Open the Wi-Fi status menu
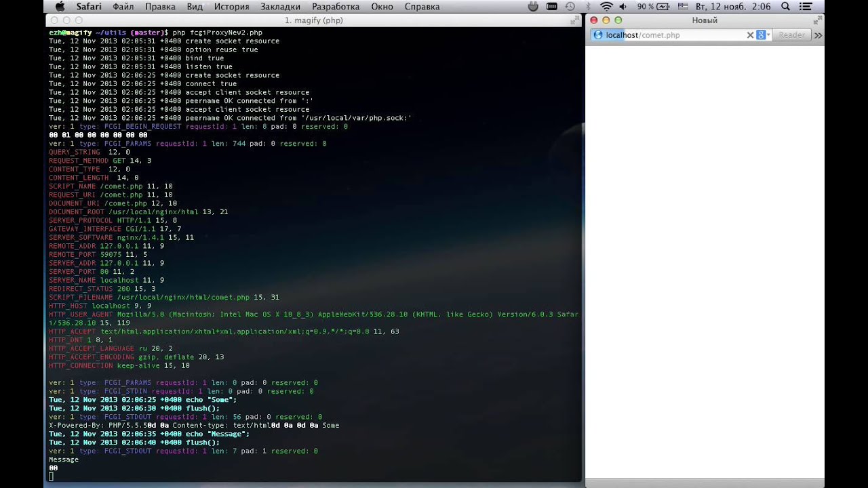Viewport: 868px width, 488px height. (606, 6)
